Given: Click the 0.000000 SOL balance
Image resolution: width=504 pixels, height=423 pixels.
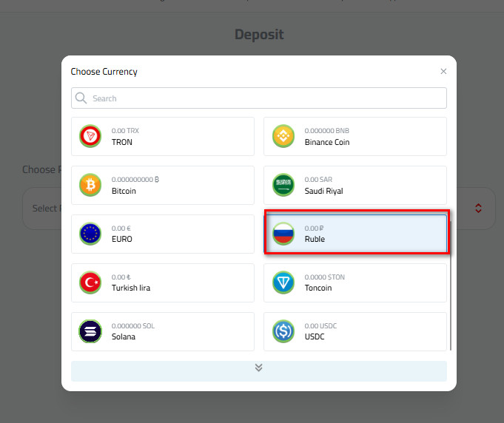Looking at the screenshot, I should coord(133,326).
